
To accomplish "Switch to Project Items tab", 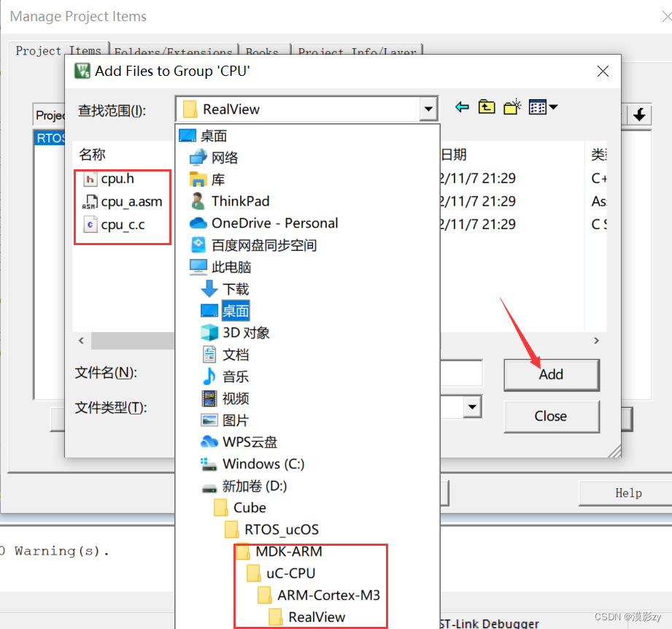I will click(58, 50).
